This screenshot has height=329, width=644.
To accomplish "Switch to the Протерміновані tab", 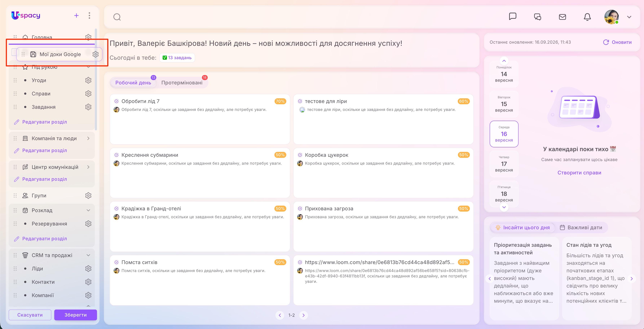I will [182, 83].
